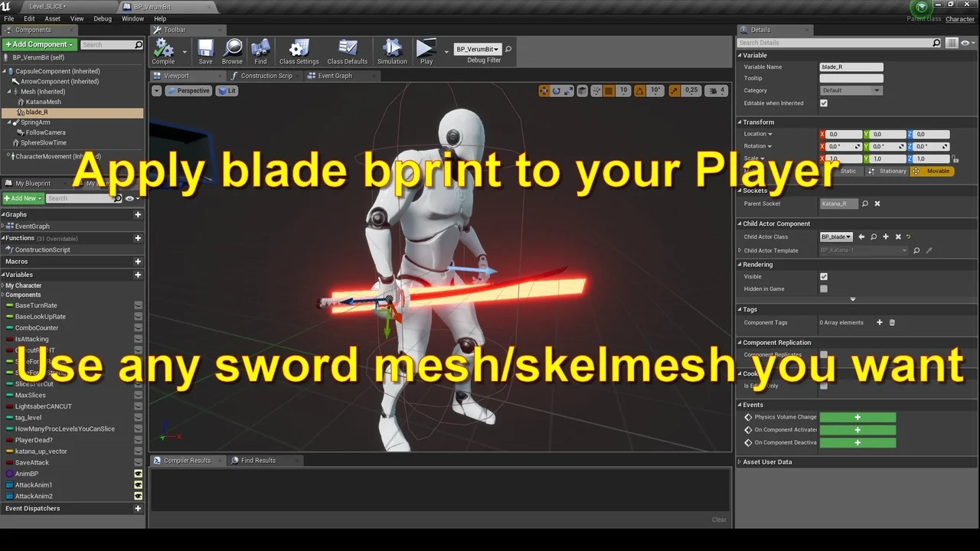980x551 pixels.
Task: Open the Perspective viewport dropdown
Action: [188, 90]
